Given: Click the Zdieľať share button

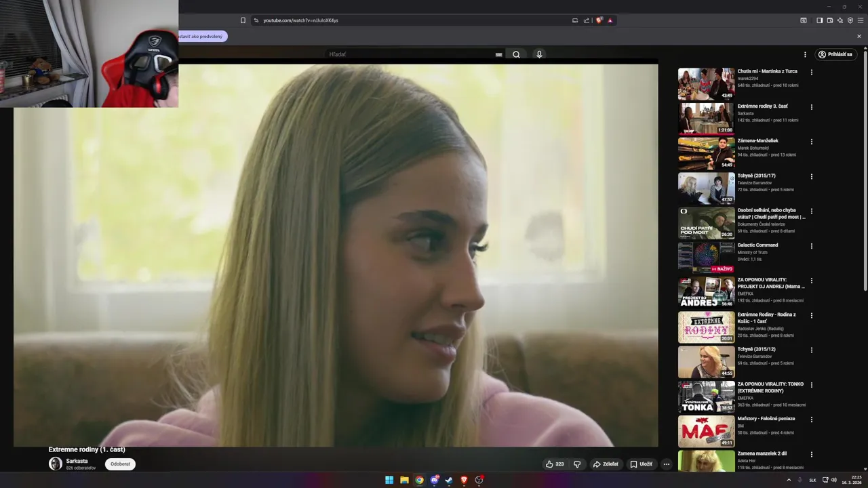Looking at the screenshot, I should pos(606,464).
